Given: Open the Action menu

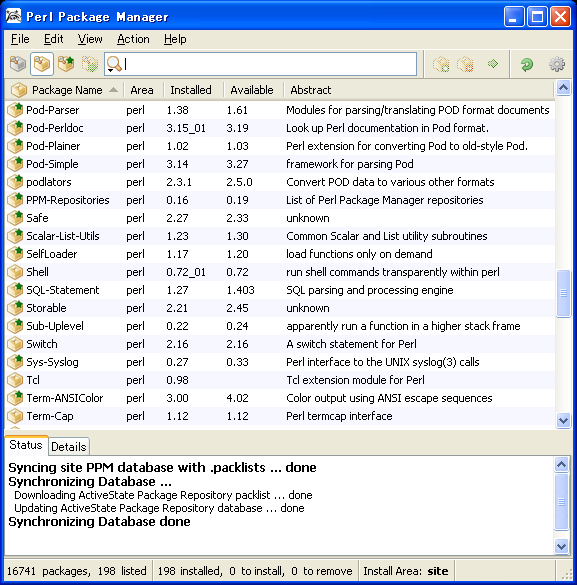Looking at the screenshot, I should pos(133,39).
